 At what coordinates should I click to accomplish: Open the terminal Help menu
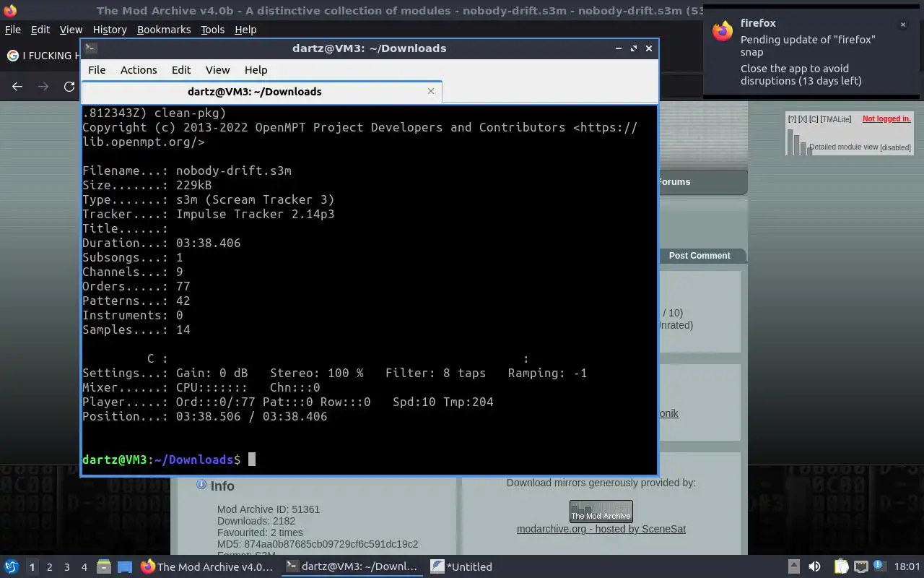coord(256,70)
